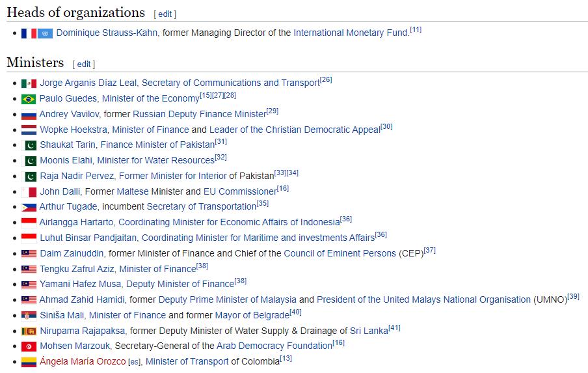Click the Tunisian flag beside Mohsen Marzouk
Screen dimensions: 588x373
29,346
